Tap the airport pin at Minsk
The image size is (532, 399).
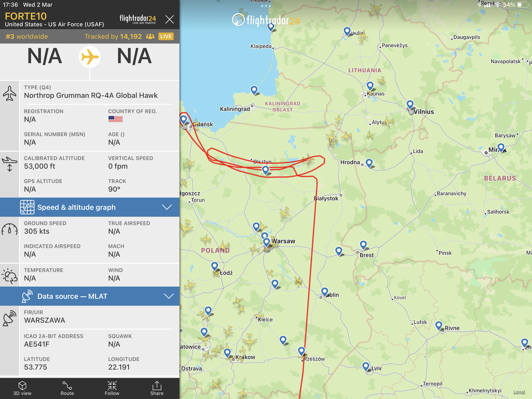click(501, 148)
